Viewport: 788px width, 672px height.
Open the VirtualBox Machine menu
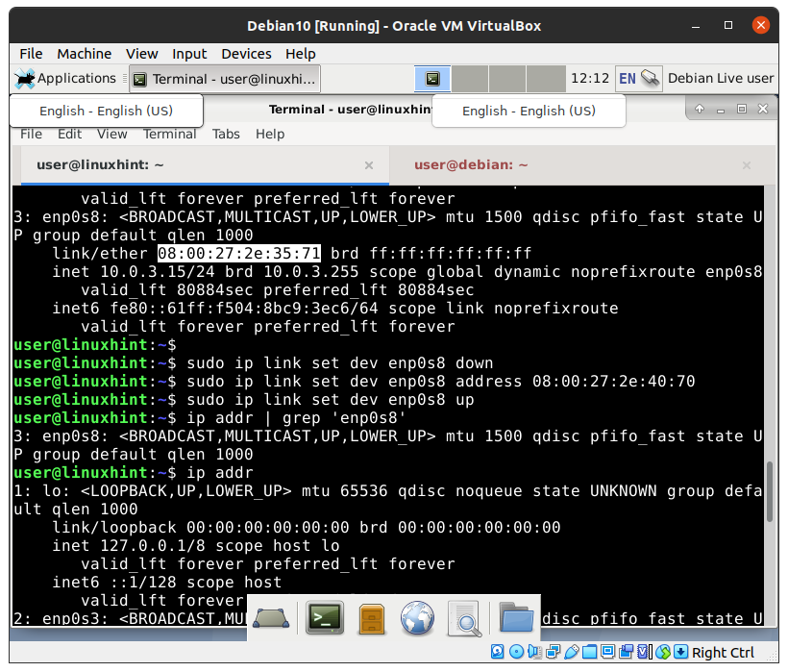(x=84, y=54)
